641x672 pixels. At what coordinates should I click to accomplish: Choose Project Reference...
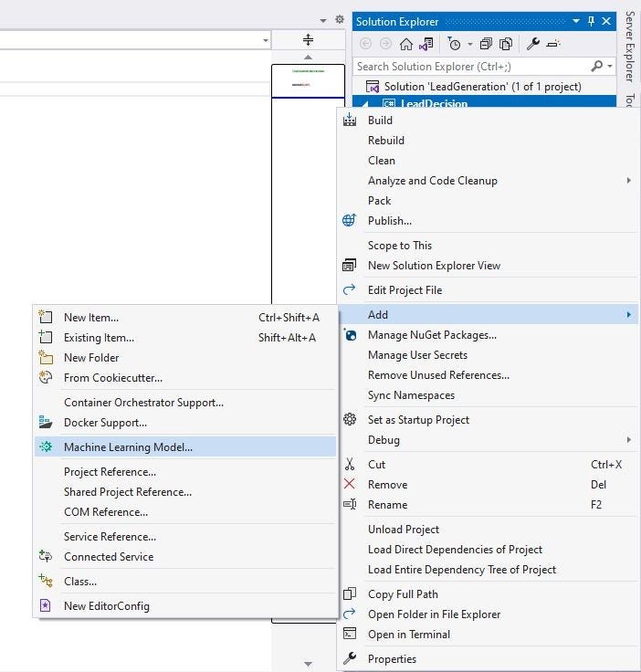[185, 472]
